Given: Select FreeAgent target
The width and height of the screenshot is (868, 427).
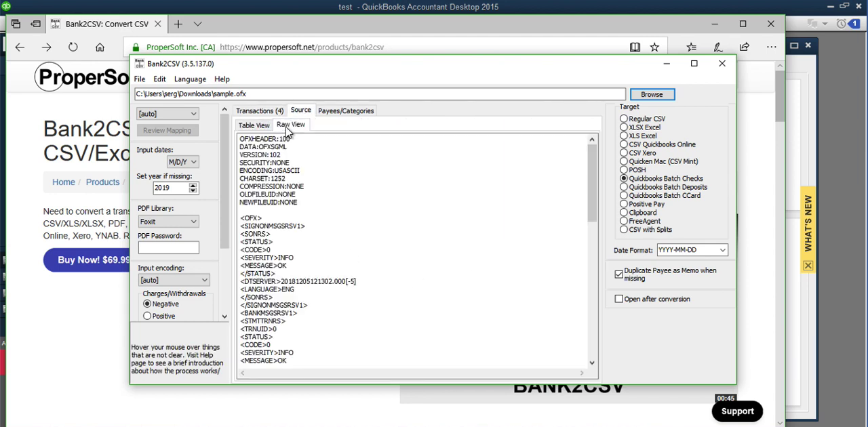Looking at the screenshot, I should click(x=623, y=221).
